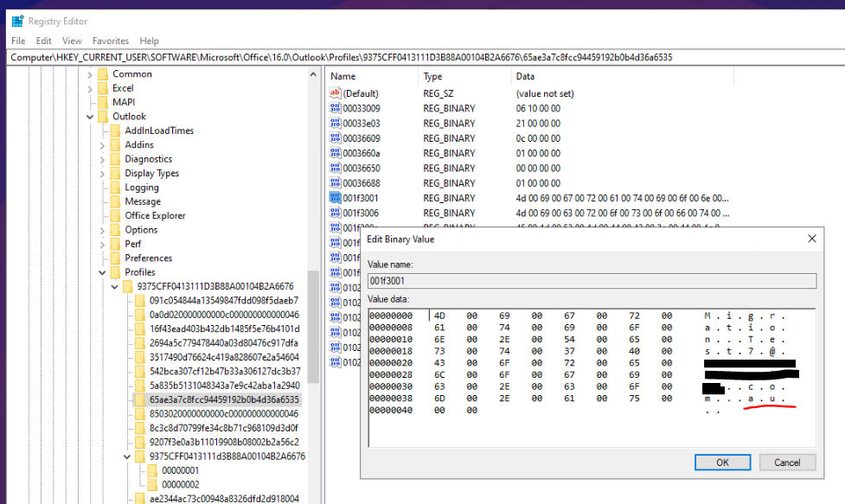Click the (Default) string value icon

[x=336, y=93]
